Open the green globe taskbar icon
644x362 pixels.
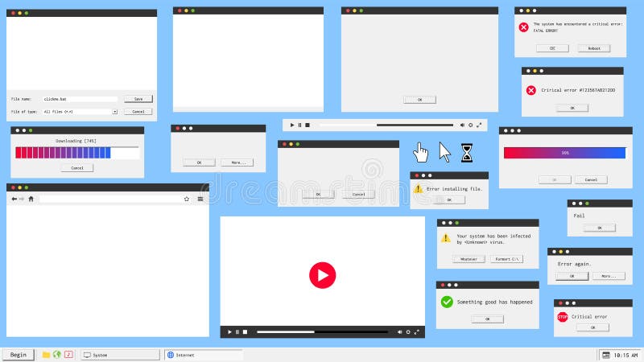tap(56, 354)
